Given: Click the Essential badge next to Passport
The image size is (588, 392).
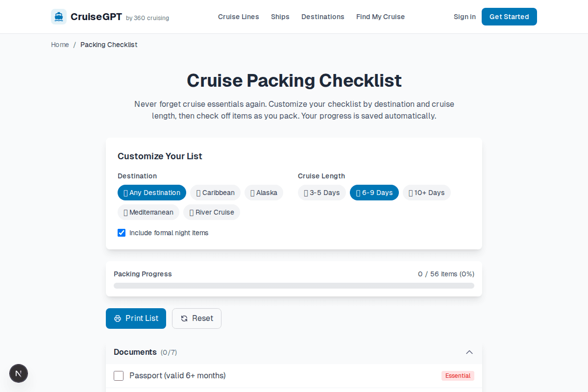Looking at the screenshot, I should point(458,375).
